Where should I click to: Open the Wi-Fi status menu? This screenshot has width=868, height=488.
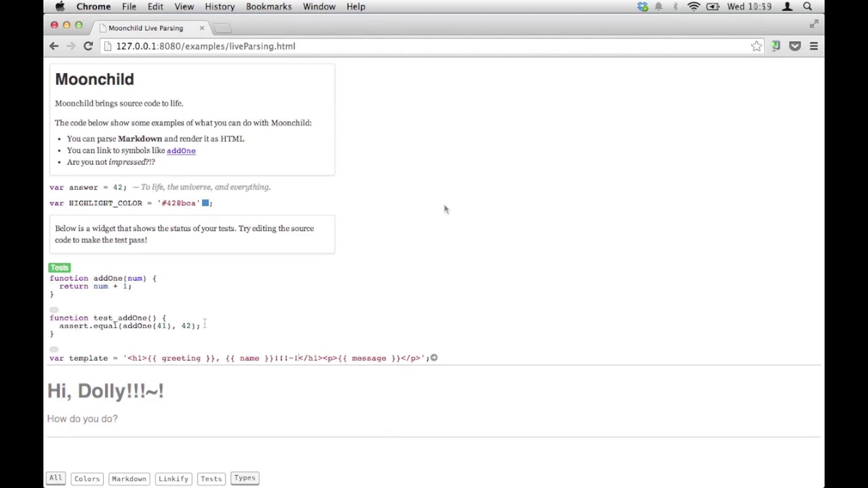tap(693, 7)
